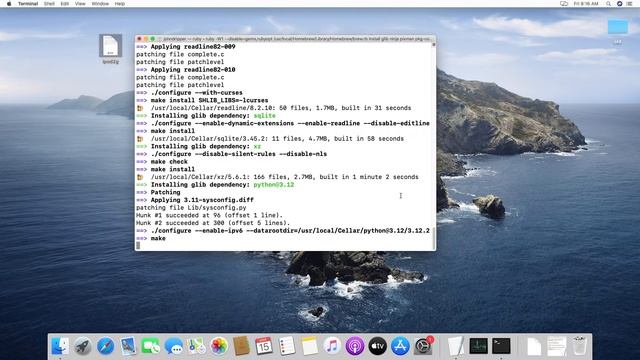Open Photos pinwheel icon in Dock
Image resolution: width=640 pixels, height=360 pixels.
pos(219,346)
